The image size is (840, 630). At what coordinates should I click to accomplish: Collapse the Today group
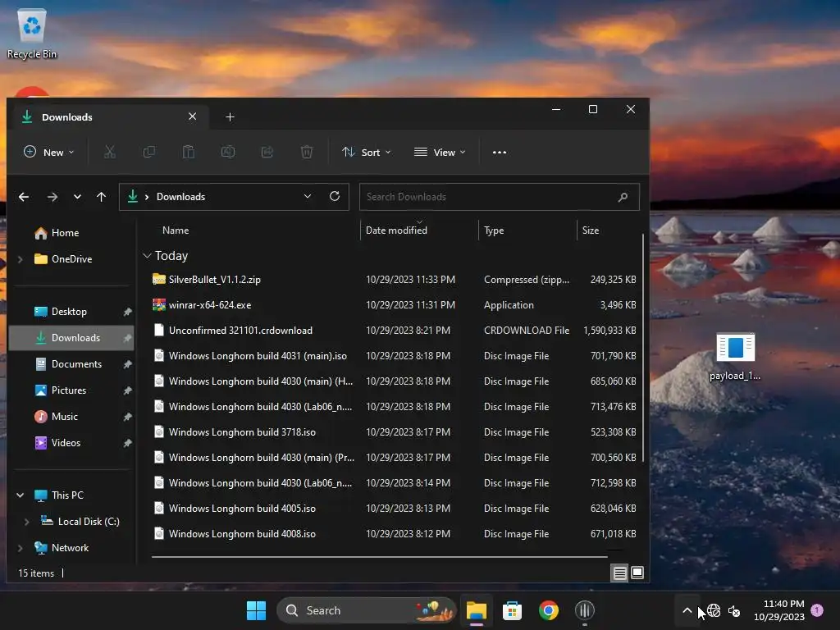[147, 256]
